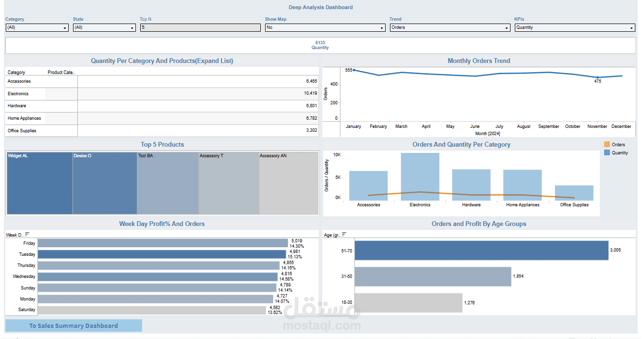Click the sort icon beside Week Day header

[27, 234]
